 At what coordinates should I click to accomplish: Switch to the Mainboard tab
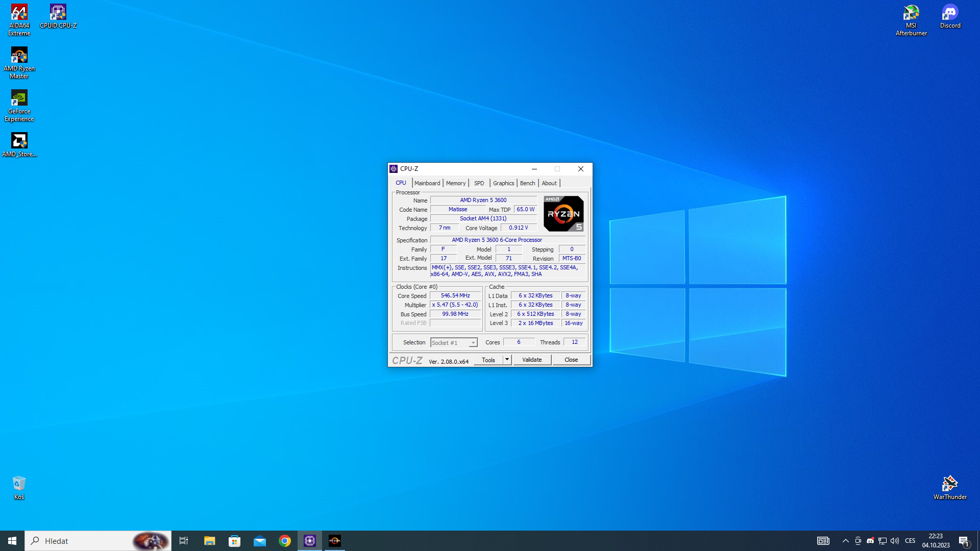pyautogui.click(x=427, y=183)
